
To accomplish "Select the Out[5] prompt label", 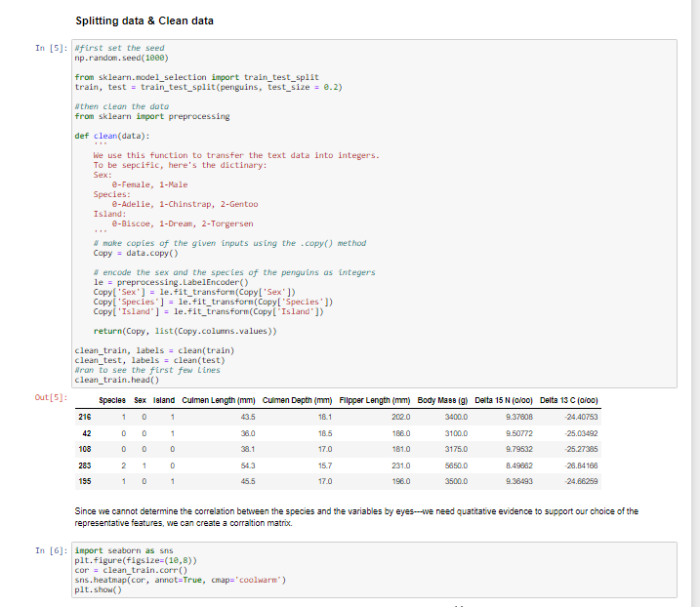I will tap(52, 397).
